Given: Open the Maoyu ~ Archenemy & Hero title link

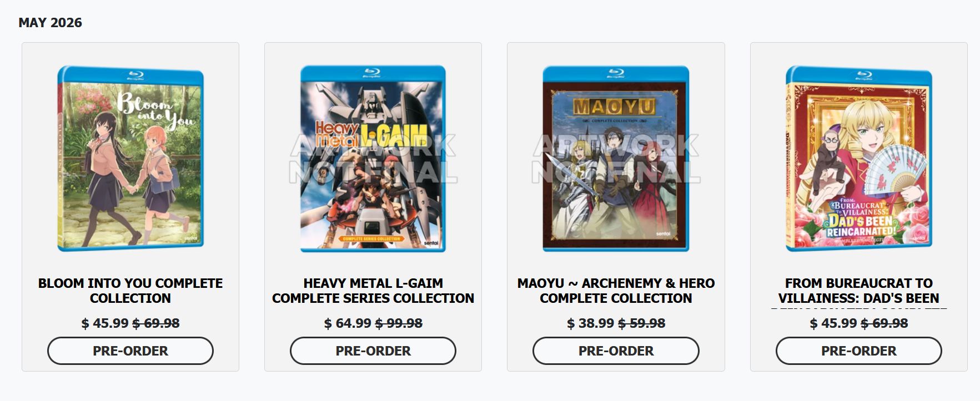Looking at the screenshot, I should coord(616,291).
